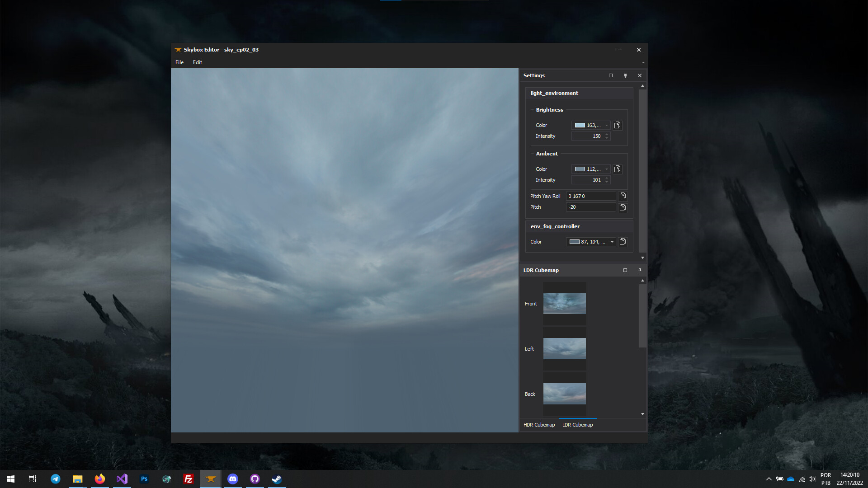Float the Settings panel window
The image size is (868, 488).
(x=611, y=75)
